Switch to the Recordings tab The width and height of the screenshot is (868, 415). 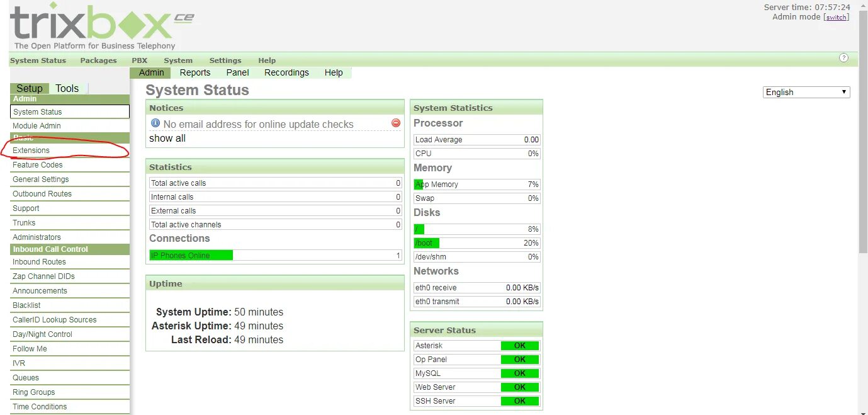(286, 72)
